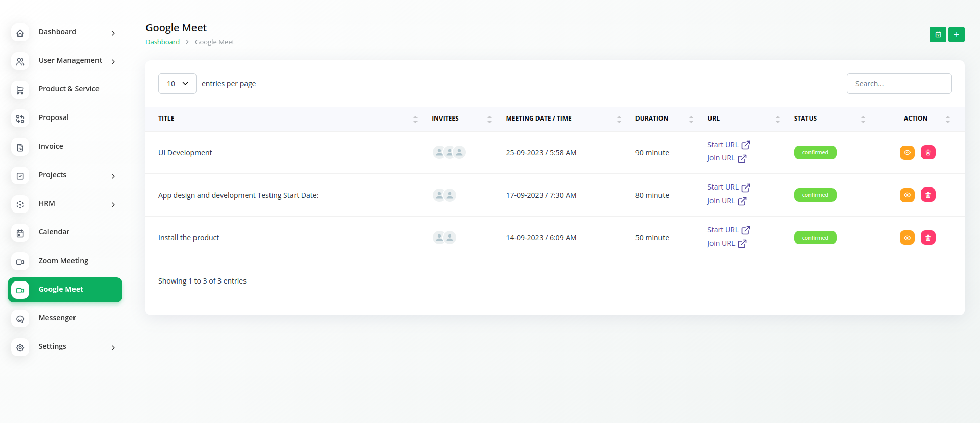980x423 pixels.
Task: Open Product & Service menu item
Action: tap(69, 89)
